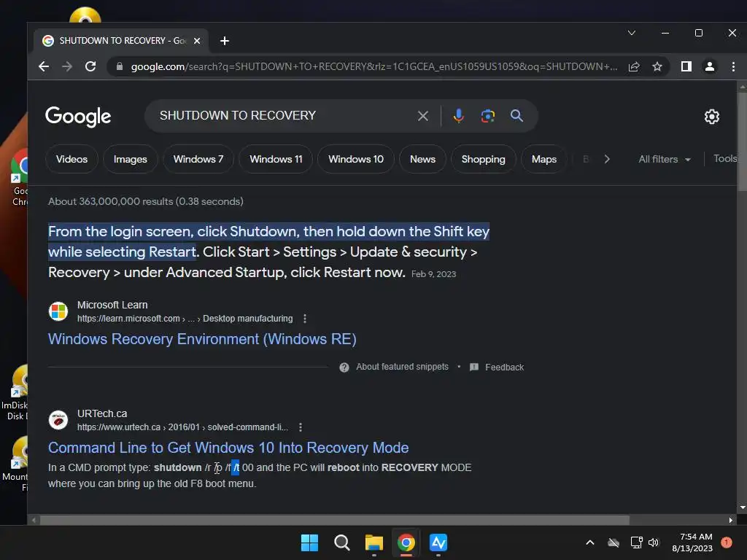This screenshot has width=747, height=560.
Task: Open Chrome three-dot menu
Action: [733, 66]
